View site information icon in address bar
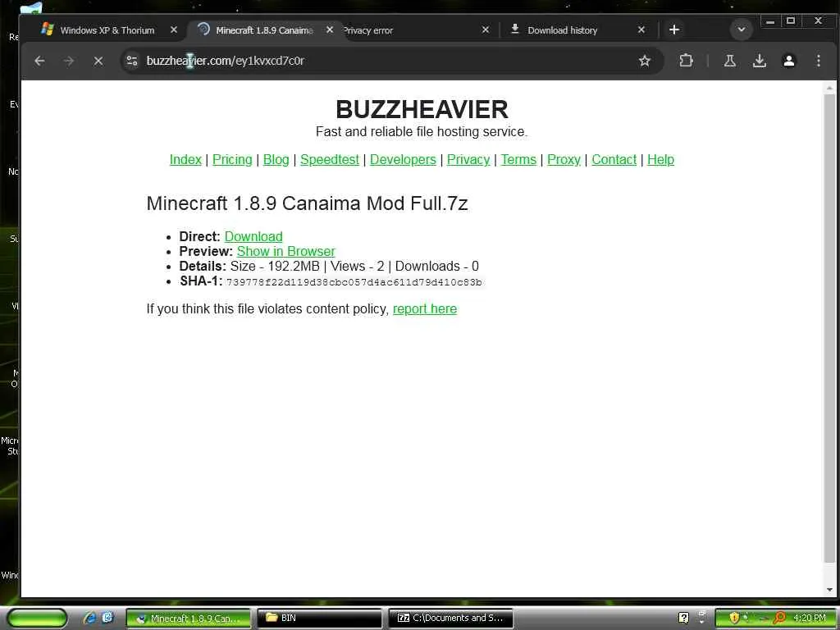This screenshot has width=840, height=630. (132, 61)
